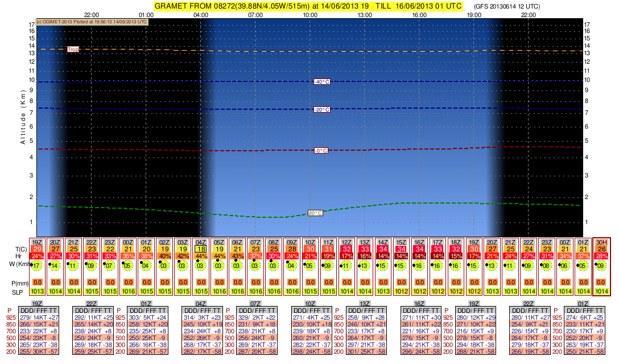
Task: Click the yellow GRAMET FROM 08272 title banner
Action: tap(308, 6)
